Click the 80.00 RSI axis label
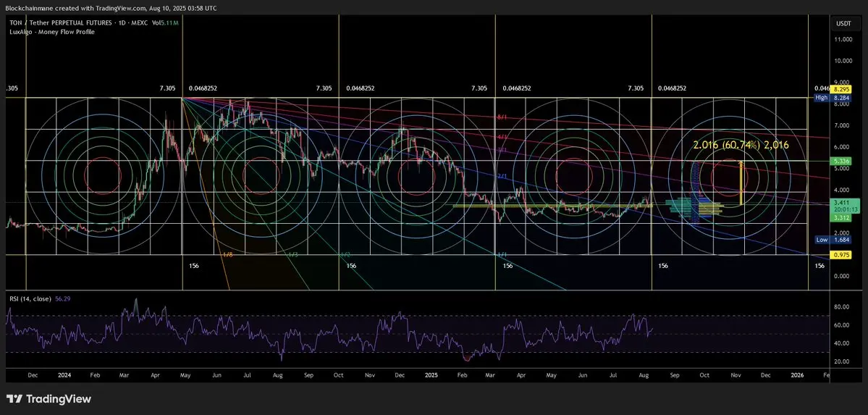Viewport: 868px width, 415px height. [x=842, y=307]
